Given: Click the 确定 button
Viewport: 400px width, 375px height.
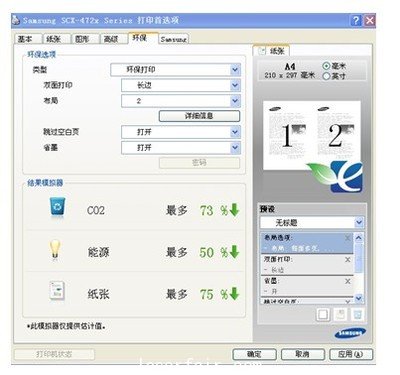Looking at the screenshot, I should (x=255, y=354).
